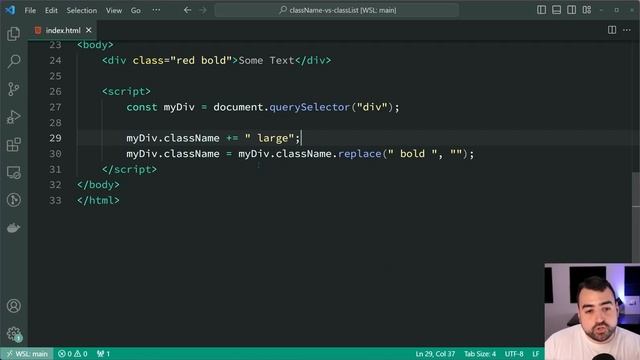Click the replace method call
This screenshot has height=360, width=640.
click(360, 153)
